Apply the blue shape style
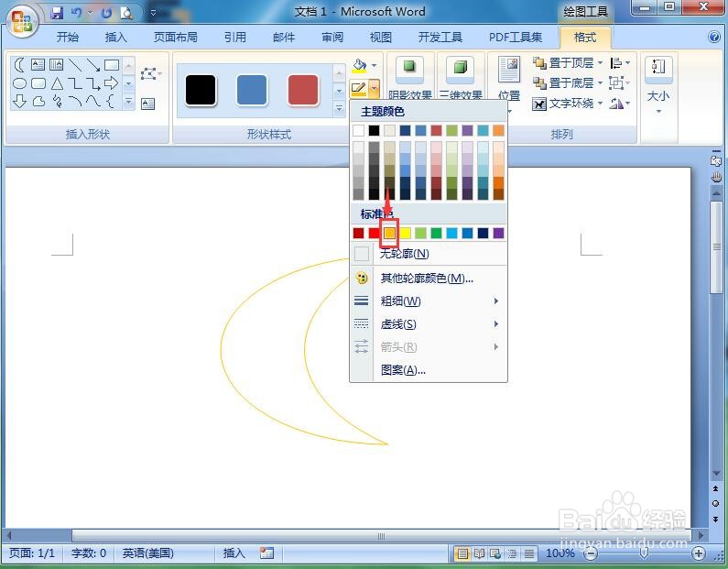Screen dimensions: 728x569 pos(252,90)
